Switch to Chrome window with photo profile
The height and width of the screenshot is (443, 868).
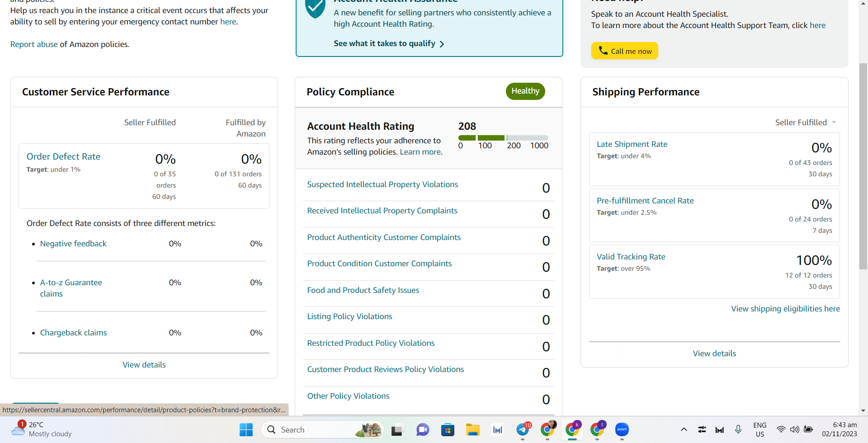(x=548, y=429)
